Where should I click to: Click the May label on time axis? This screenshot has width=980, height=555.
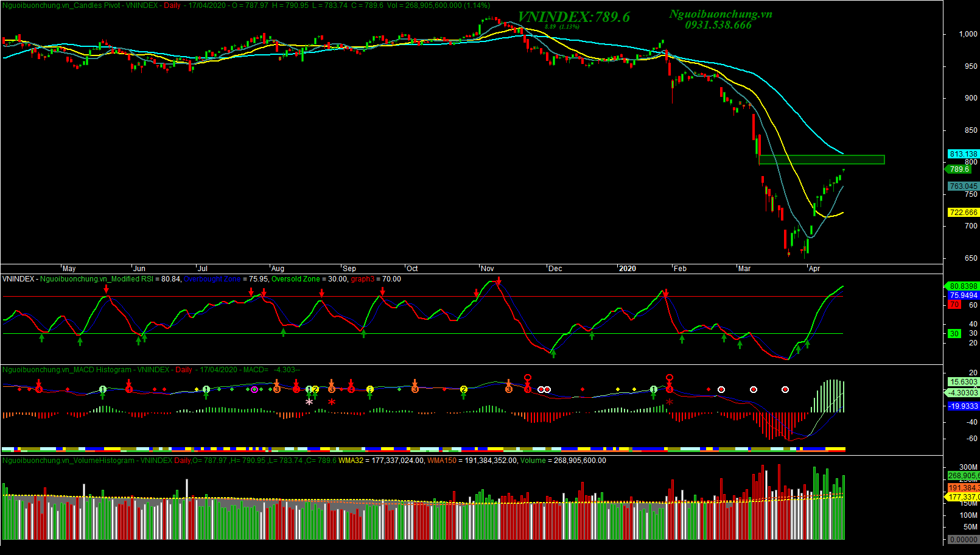point(69,269)
